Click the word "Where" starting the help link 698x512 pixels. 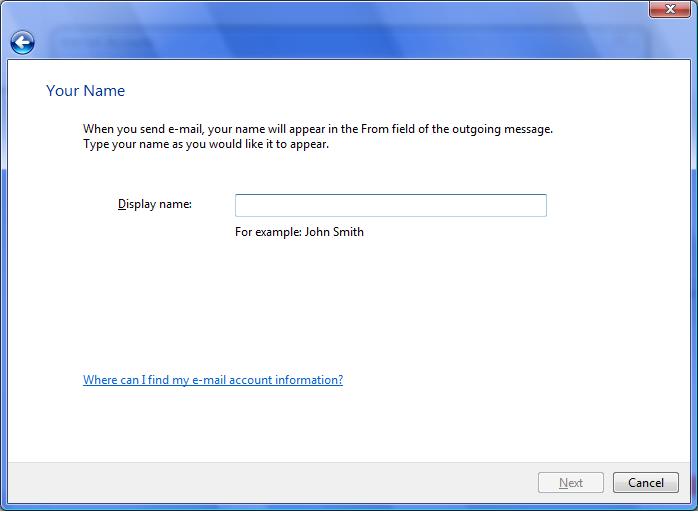click(100, 380)
